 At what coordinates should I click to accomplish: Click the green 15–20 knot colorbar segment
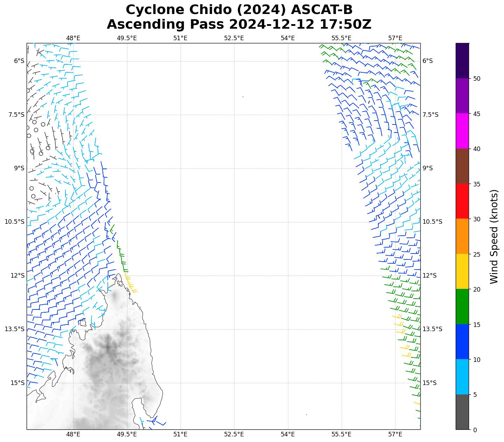462,307
